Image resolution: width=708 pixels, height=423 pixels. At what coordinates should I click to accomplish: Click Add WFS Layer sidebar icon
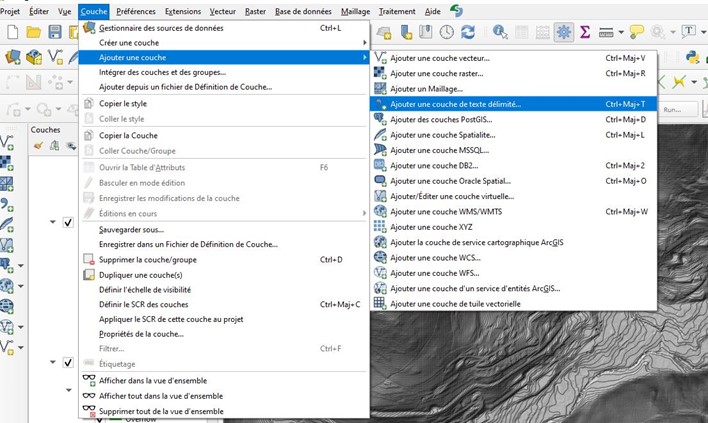(x=6, y=326)
